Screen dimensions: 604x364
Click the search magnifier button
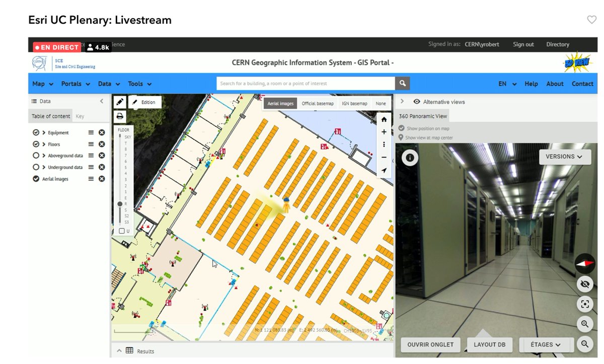pyautogui.click(x=403, y=83)
